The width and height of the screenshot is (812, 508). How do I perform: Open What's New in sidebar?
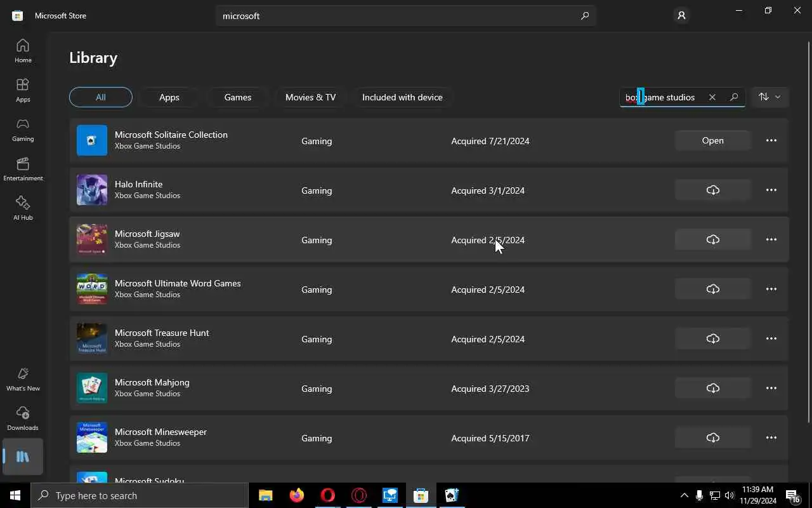tap(23, 379)
